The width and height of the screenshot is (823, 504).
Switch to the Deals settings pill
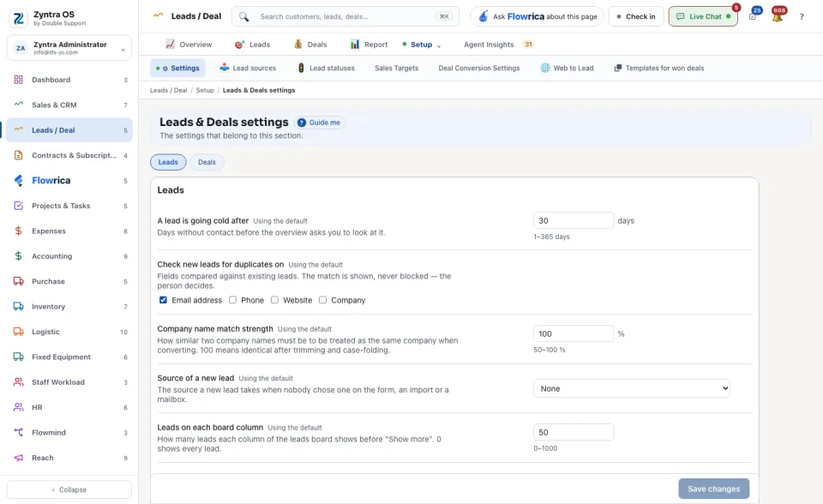pyautogui.click(x=207, y=162)
